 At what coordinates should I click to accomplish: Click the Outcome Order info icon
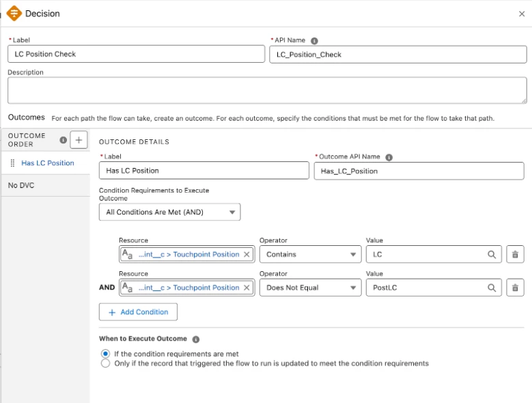point(64,140)
